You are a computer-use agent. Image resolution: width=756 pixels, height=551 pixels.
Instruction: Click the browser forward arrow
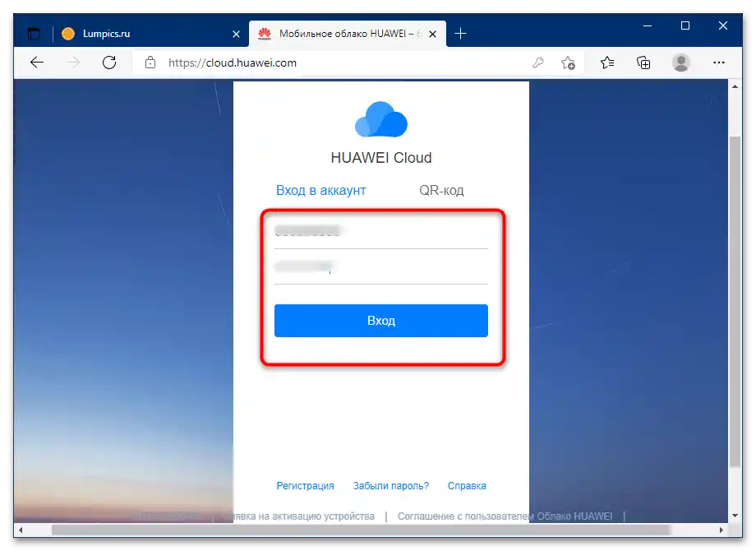point(73,63)
